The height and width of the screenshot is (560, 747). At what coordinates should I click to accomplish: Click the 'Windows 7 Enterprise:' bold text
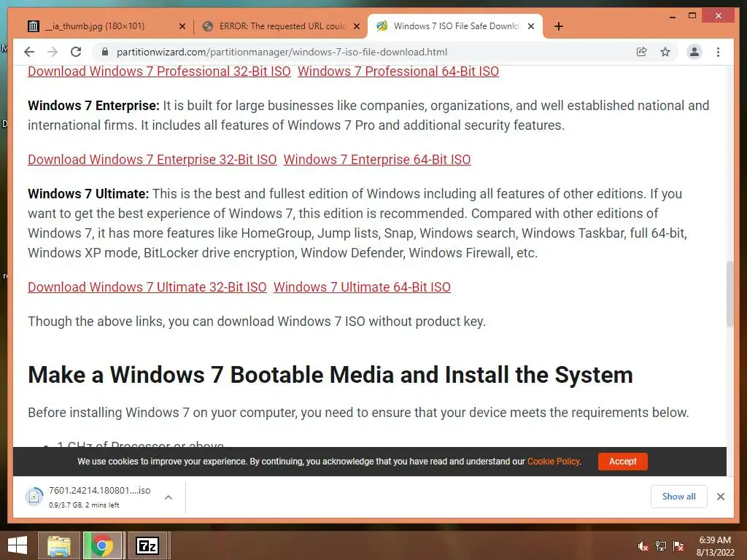coord(93,106)
